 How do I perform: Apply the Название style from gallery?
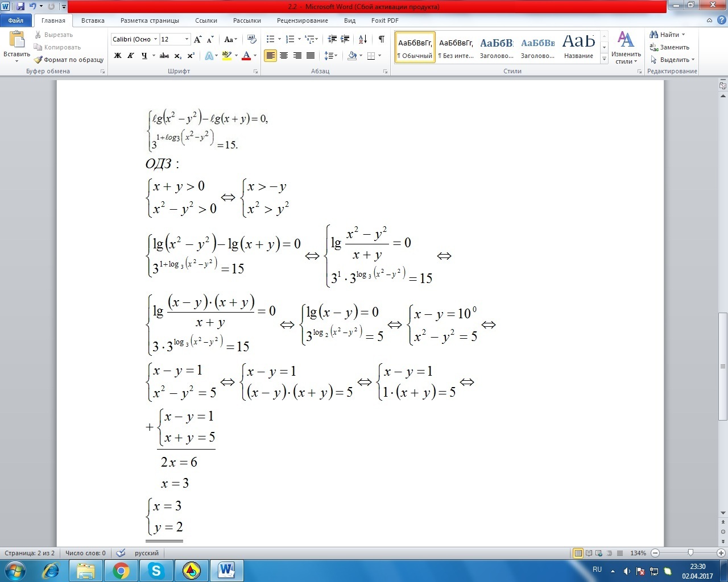click(578, 46)
